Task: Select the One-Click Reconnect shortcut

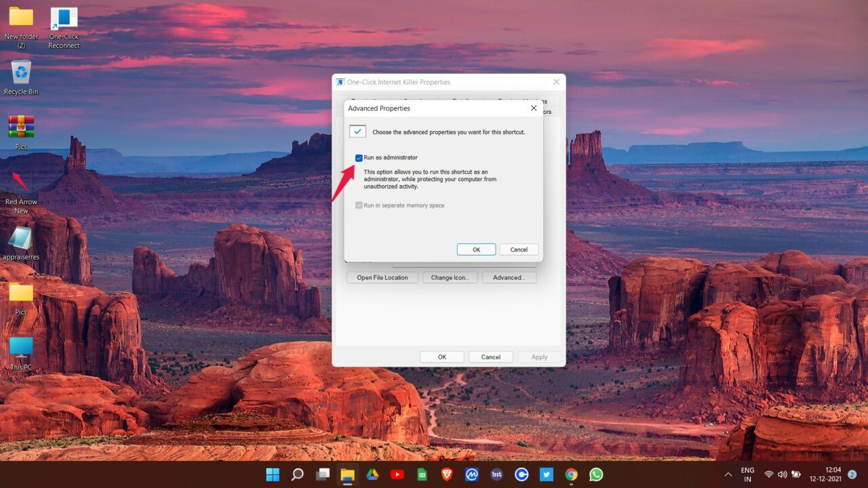Action: tap(64, 28)
